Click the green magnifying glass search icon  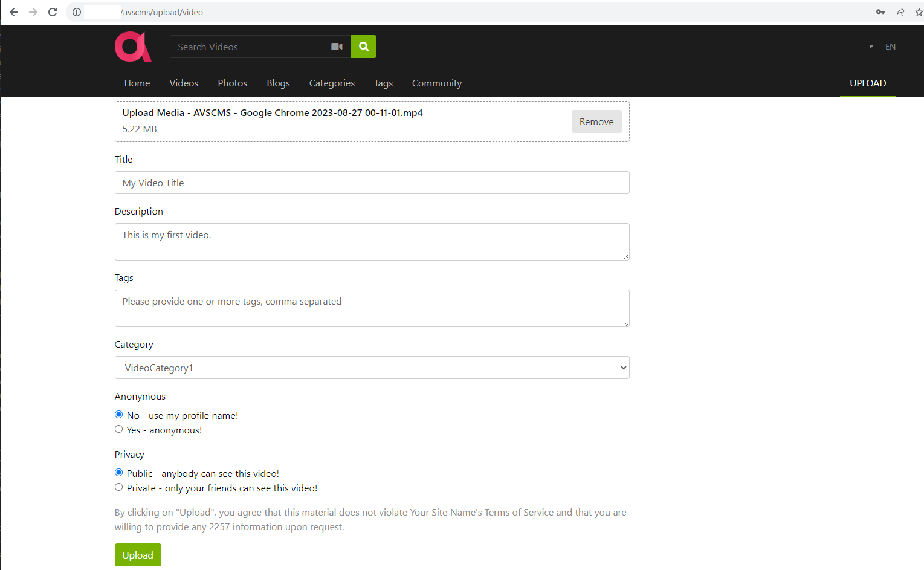363,47
